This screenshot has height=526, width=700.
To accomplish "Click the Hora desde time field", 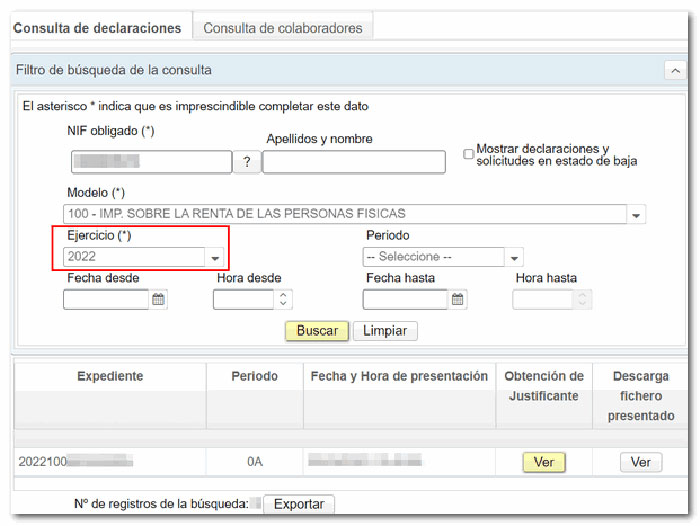I will [x=243, y=300].
